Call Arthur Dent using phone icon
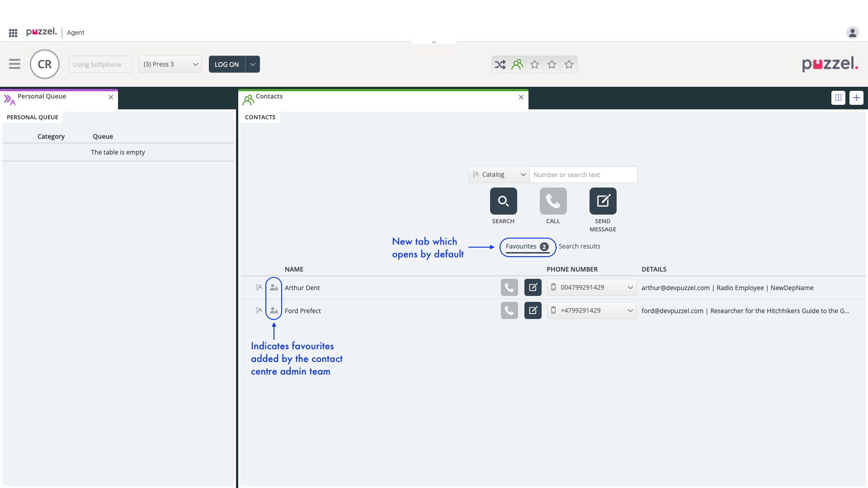868x488 pixels. tap(509, 287)
